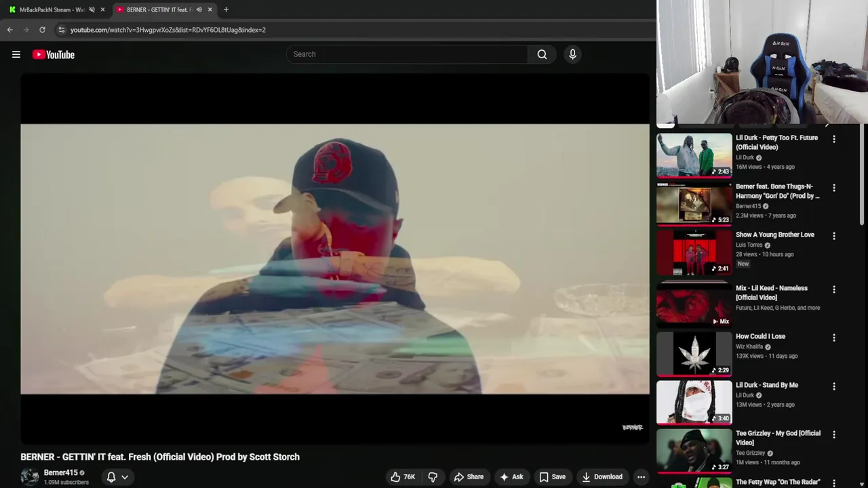
Task: Open Show A Young Brother Love thumbnail
Action: coord(694,252)
